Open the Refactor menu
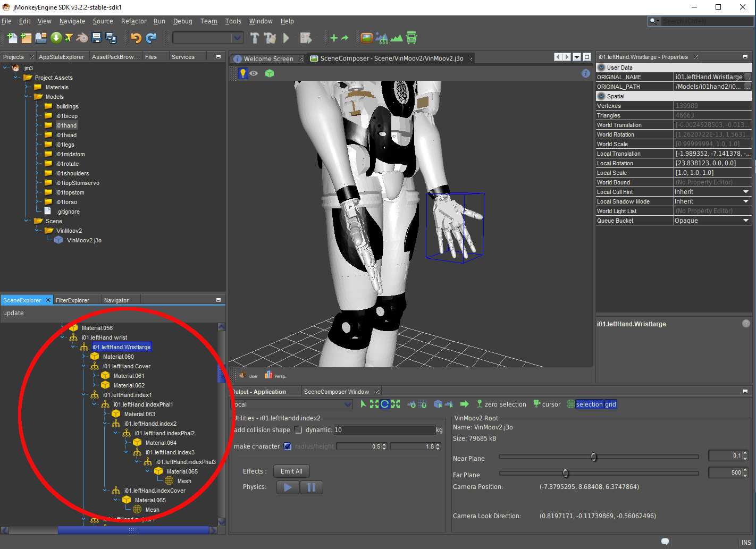The width and height of the screenshot is (756, 549). (133, 21)
